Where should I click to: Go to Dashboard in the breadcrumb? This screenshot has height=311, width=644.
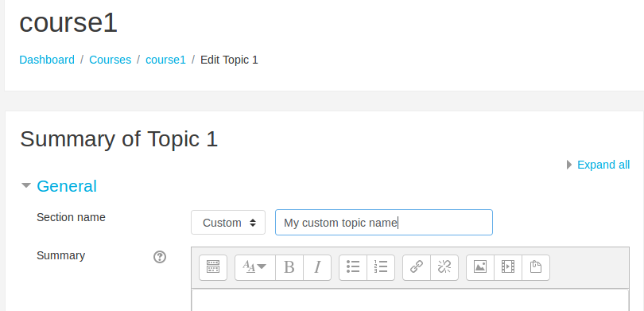click(47, 60)
